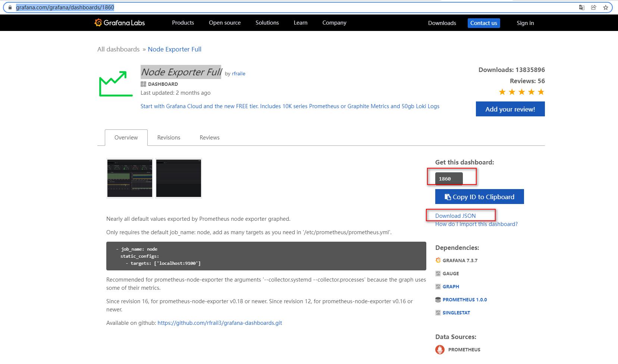This screenshot has width=618, height=364.
Task: Click Sign in
Action: (x=525, y=23)
